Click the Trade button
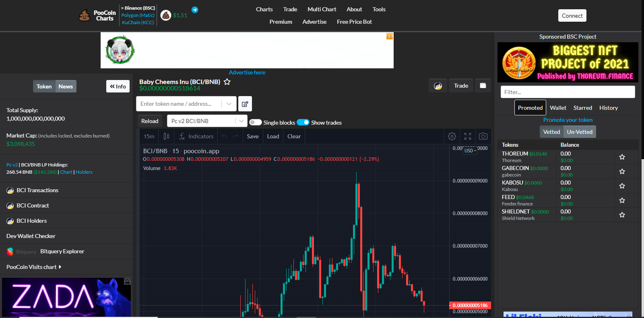Image resolution: width=644 pixels, height=318 pixels. click(x=461, y=86)
